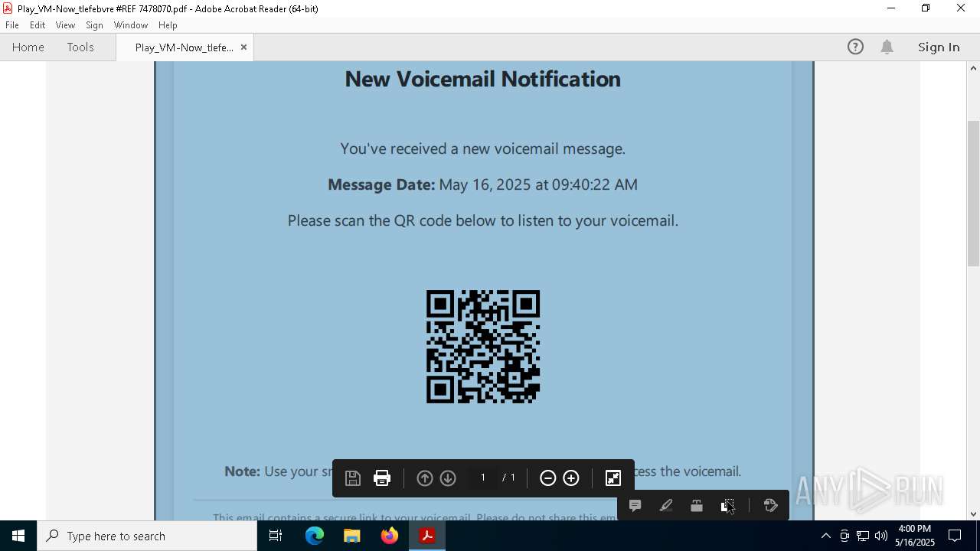Screen dimensions: 980x551
Task: Select Adobe Acrobat taskbar icon
Action: click(x=427, y=536)
